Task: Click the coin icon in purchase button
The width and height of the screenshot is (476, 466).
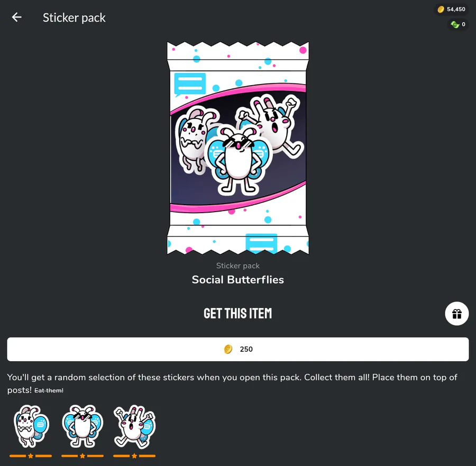Action: [228, 349]
